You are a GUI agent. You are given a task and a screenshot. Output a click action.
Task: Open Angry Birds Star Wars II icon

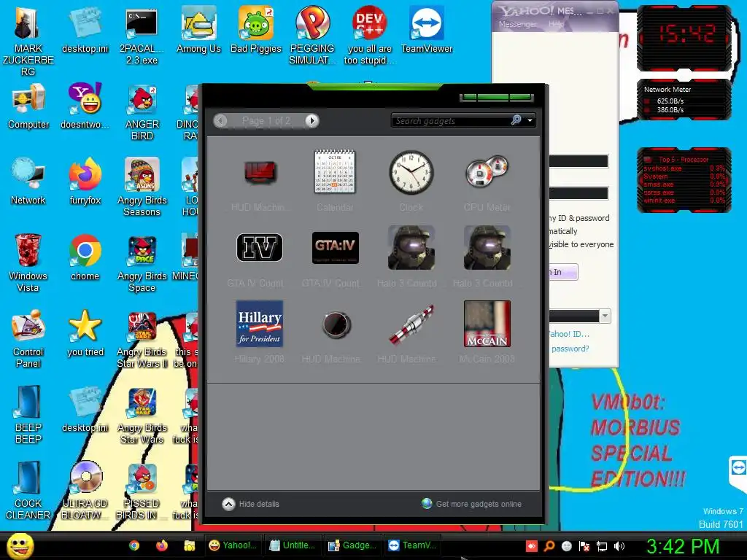(x=142, y=339)
